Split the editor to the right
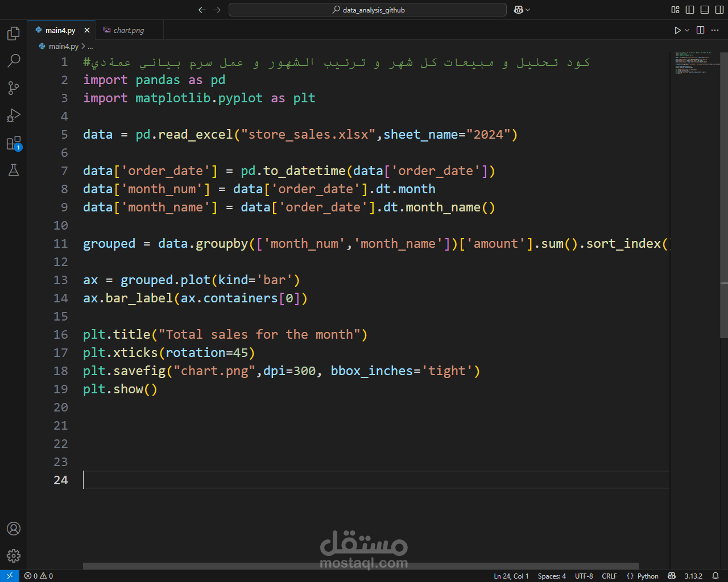Screen dimensions: 728x582 click(701, 30)
